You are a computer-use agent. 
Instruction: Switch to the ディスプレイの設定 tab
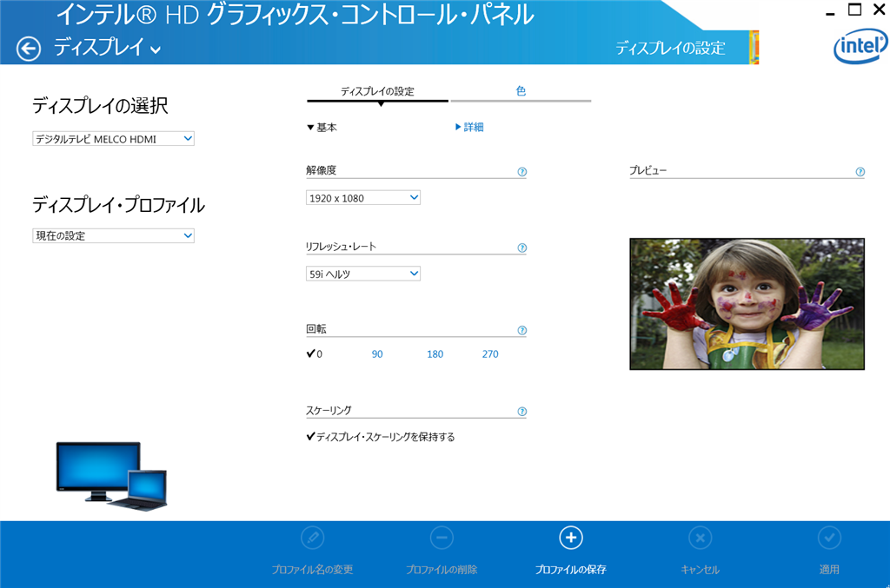coord(377,92)
